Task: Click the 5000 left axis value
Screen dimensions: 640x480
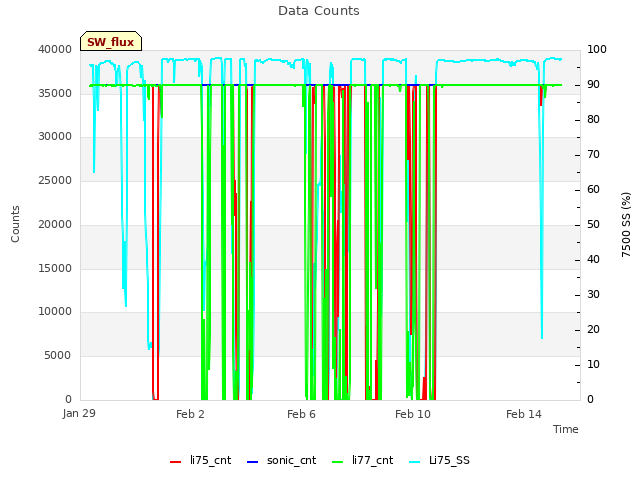Action: (58, 356)
